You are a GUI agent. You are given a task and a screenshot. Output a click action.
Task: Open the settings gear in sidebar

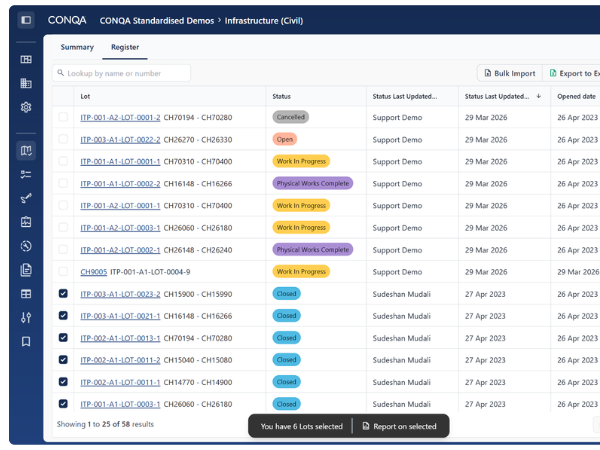[26, 107]
